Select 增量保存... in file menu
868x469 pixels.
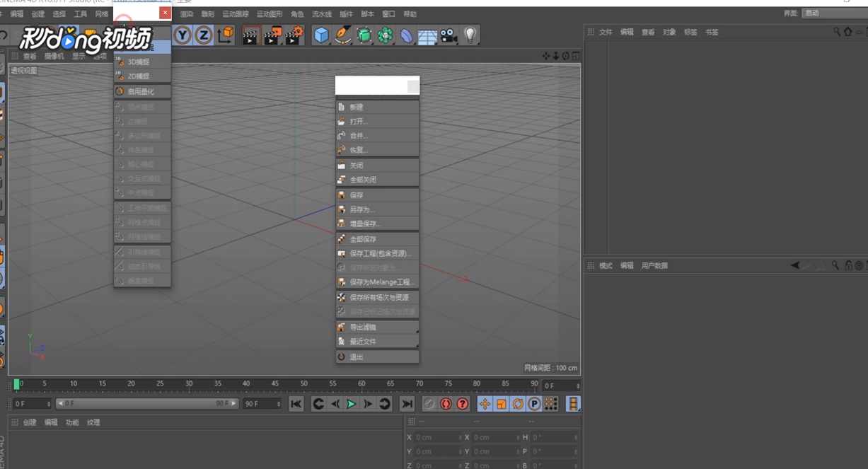point(377,223)
